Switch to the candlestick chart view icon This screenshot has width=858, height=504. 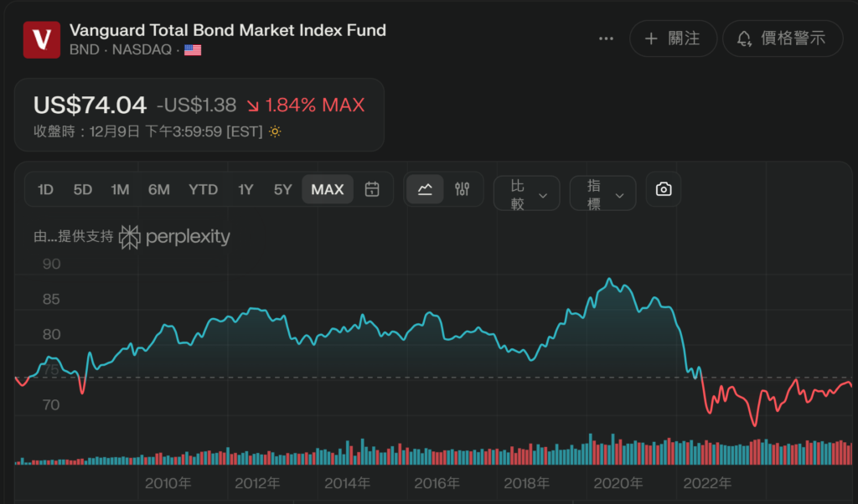pos(462,189)
